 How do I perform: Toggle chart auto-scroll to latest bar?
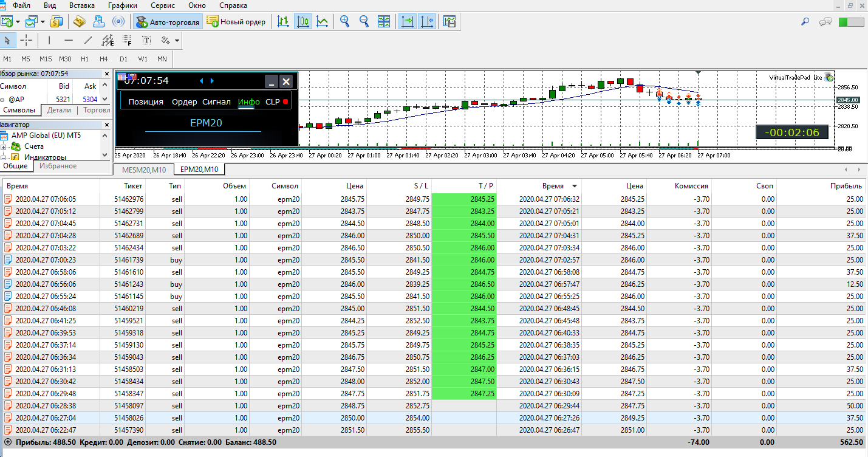coord(408,22)
